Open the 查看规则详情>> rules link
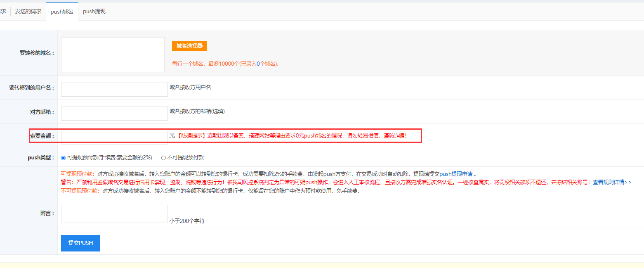Screen dimensions: 644x268 pos(612,182)
